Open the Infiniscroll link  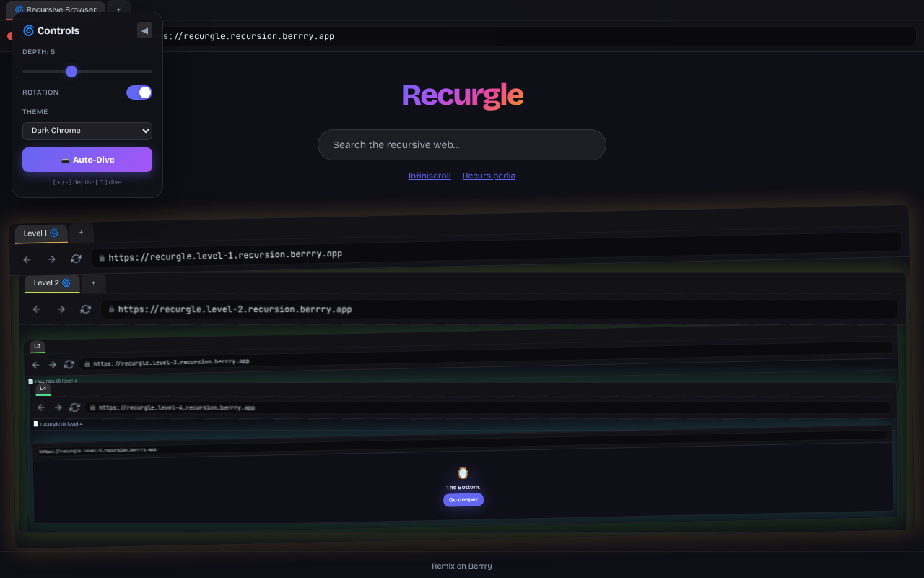pos(430,176)
